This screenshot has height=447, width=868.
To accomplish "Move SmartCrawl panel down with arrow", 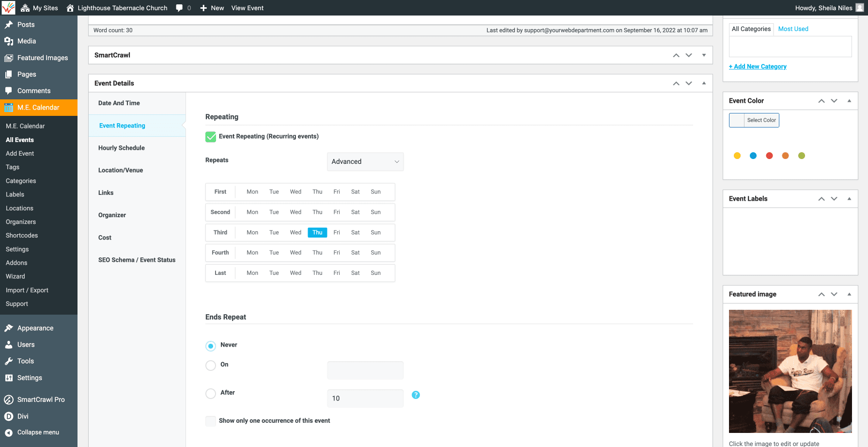I will [689, 55].
